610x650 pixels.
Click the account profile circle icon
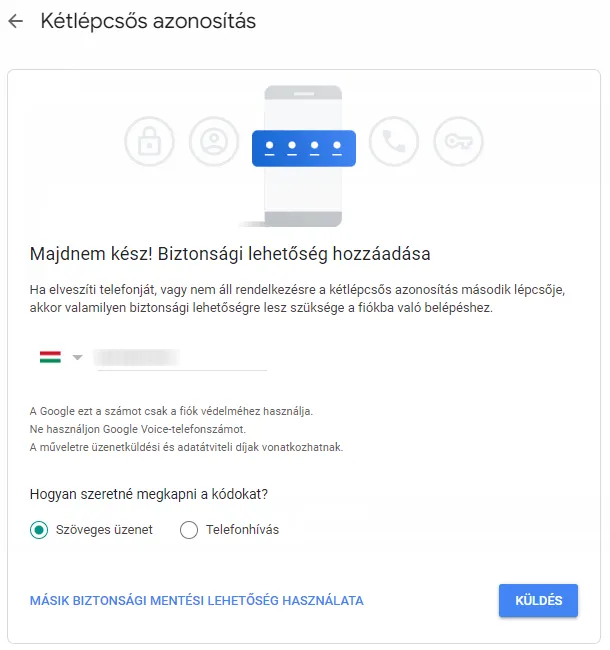pos(211,143)
